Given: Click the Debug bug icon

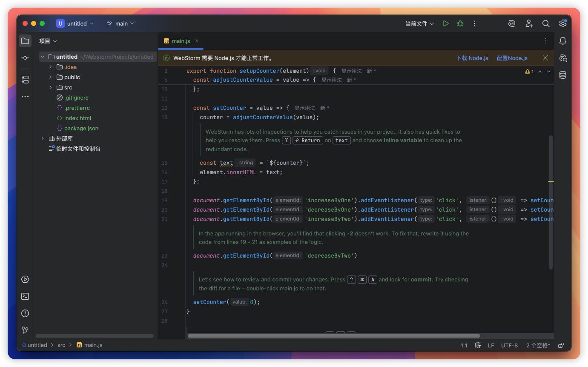Looking at the screenshot, I should click(x=460, y=24).
